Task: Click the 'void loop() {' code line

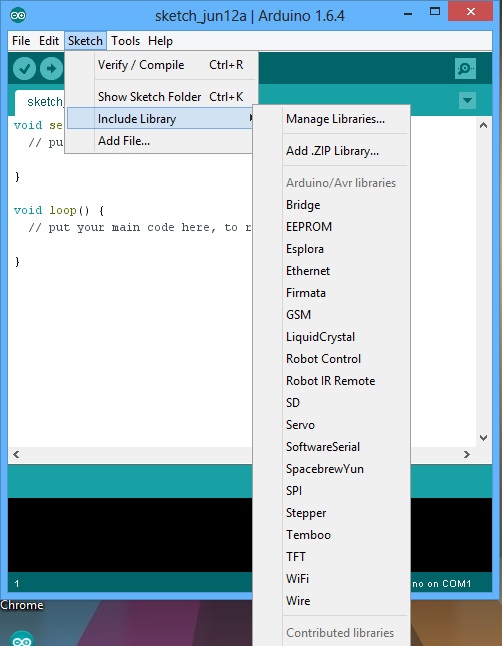Action: click(x=59, y=211)
